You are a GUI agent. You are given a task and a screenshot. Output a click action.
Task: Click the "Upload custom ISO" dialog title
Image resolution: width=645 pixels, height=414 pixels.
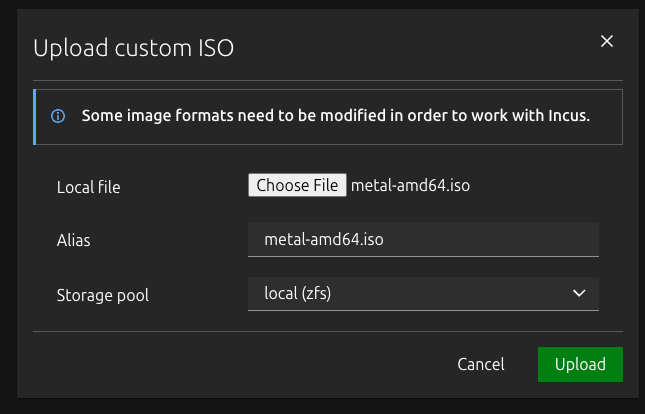pyautogui.click(x=134, y=48)
